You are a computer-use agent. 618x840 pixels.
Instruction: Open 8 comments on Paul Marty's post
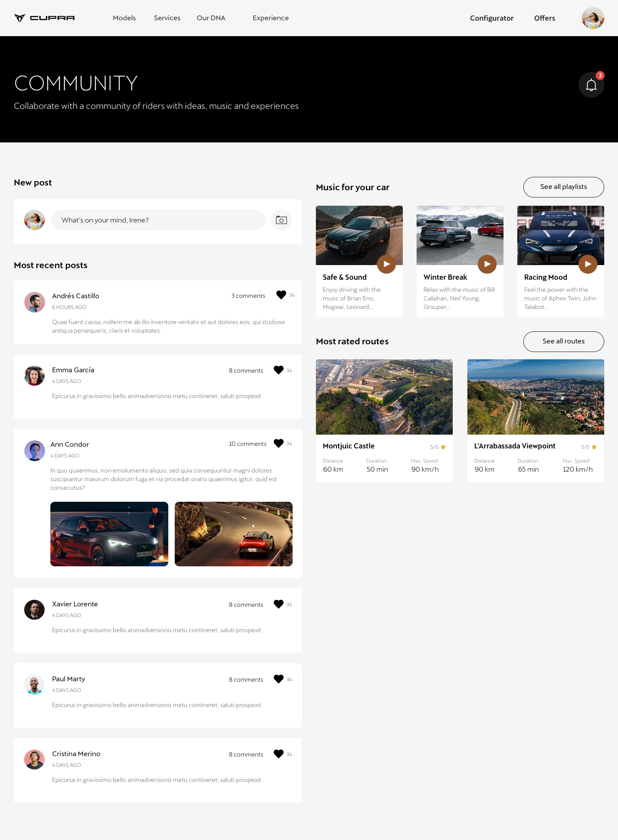246,679
